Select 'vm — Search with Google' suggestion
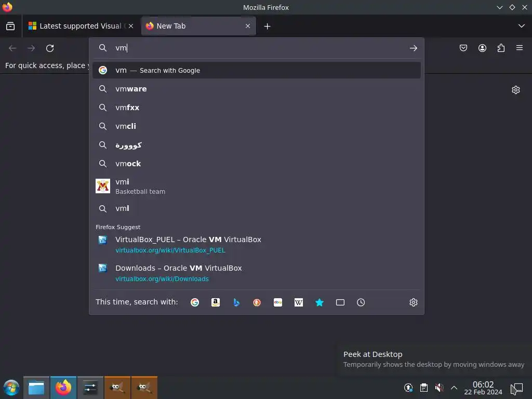This screenshot has width=532, height=399. 257,70
